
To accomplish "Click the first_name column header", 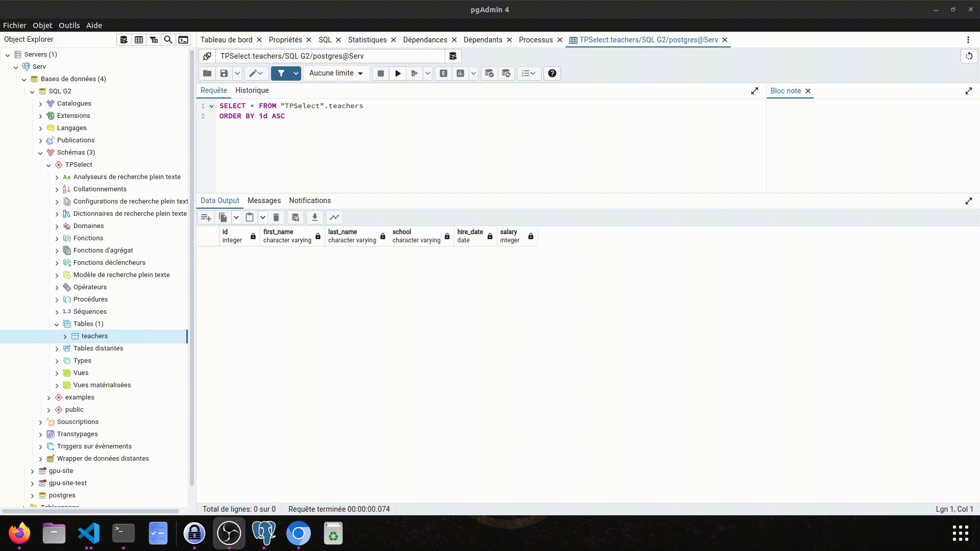I will coord(292,236).
